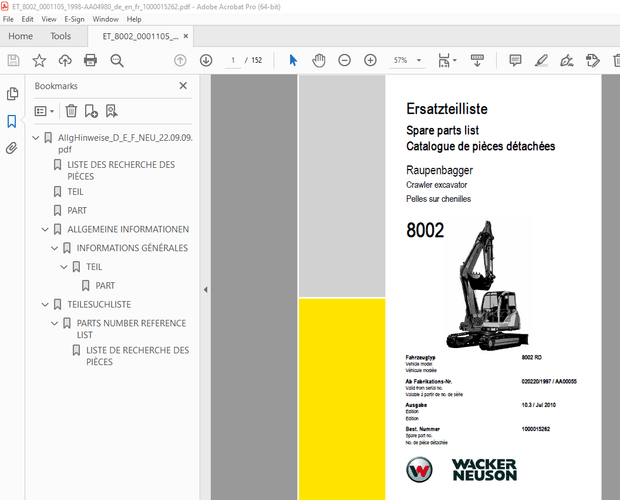
Task: Select PART bookmark under nested TEIL
Action: (x=105, y=286)
